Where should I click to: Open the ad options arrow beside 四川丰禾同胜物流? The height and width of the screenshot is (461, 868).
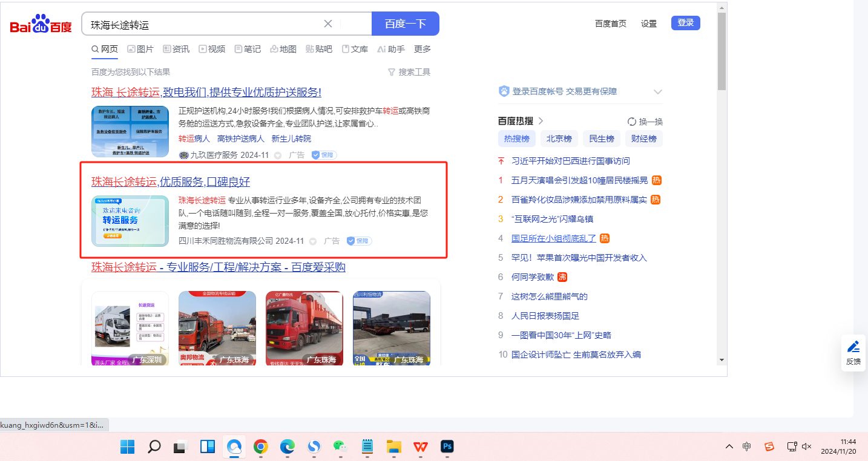tap(313, 241)
